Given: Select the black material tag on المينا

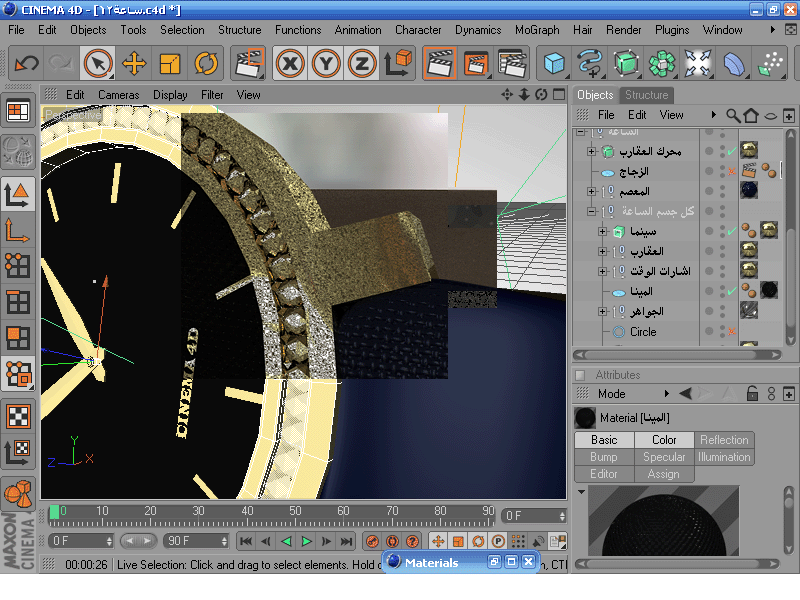Looking at the screenshot, I should [768, 290].
